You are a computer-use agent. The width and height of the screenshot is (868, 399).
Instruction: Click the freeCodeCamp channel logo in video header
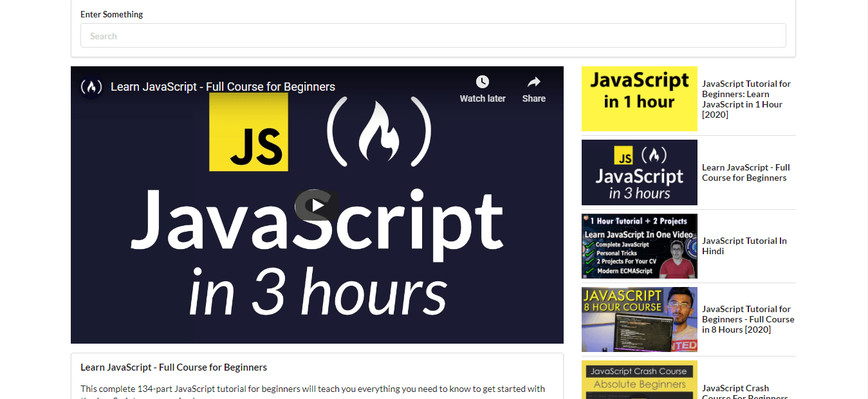(x=91, y=87)
